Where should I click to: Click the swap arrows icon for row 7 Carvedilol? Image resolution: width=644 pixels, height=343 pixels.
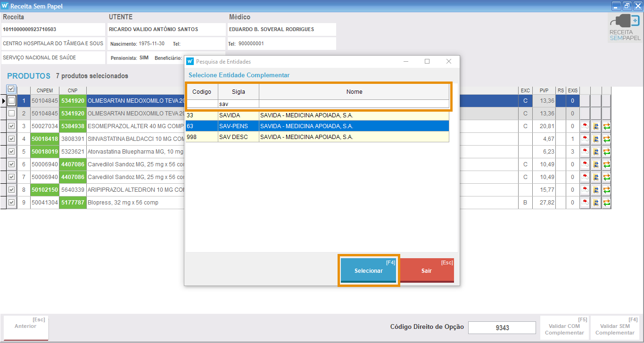point(606,177)
